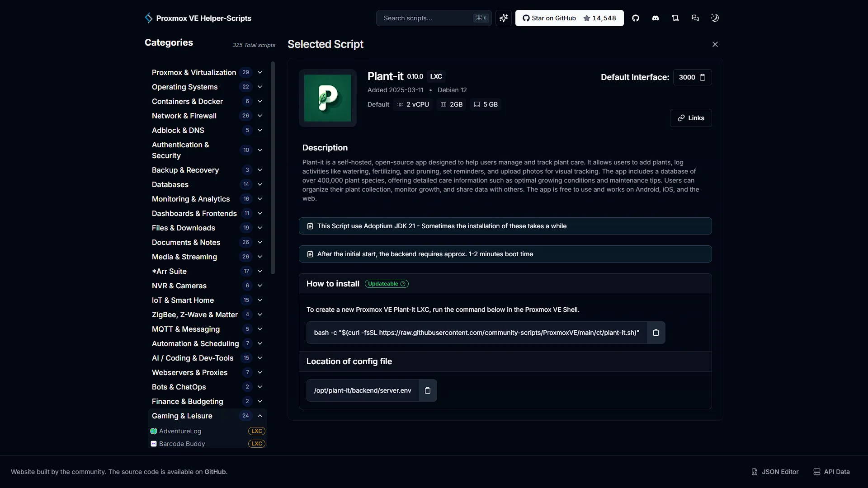Open the Links button
Screen dimensions: 868x488
coord(691,118)
